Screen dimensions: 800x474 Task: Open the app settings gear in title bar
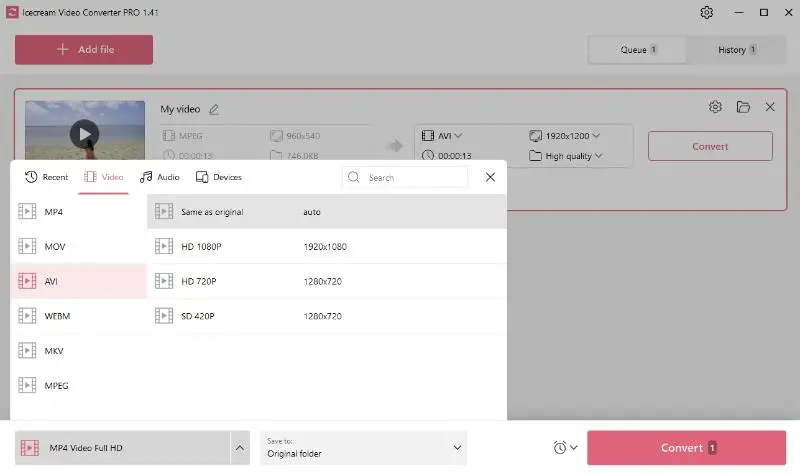click(x=706, y=12)
